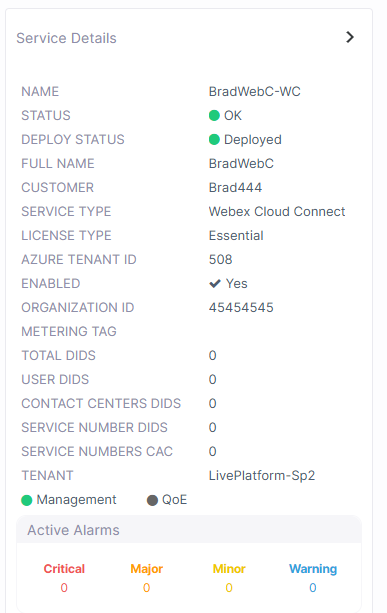
Task: Click the OK status text
Action: 233,115
